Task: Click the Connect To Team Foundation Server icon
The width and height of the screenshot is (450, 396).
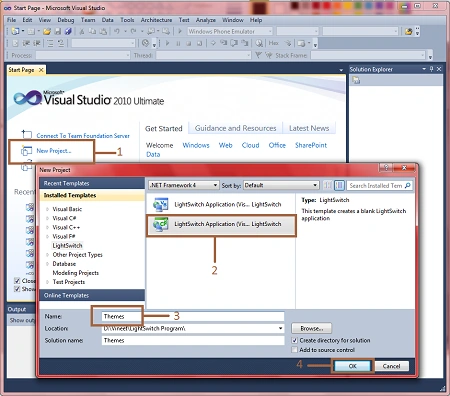Action: pos(26,134)
